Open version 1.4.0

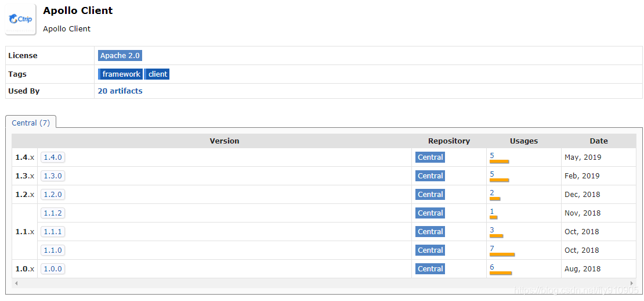[x=53, y=157]
